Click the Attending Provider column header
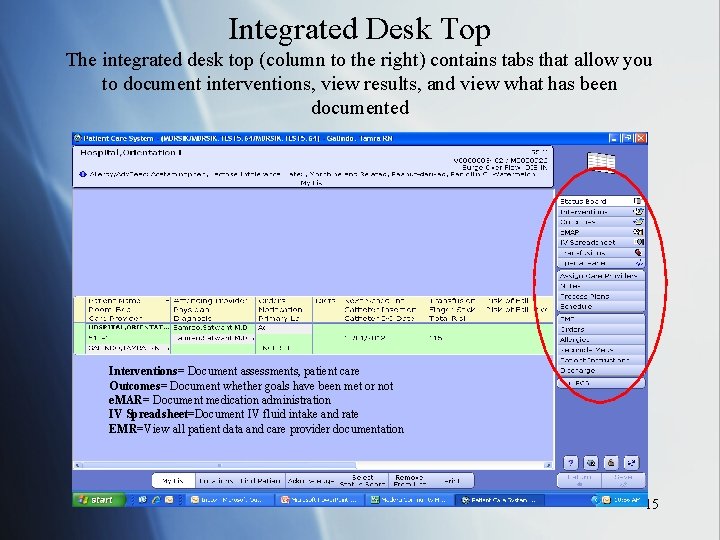The image size is (720, 540). click(x=211, y=301)
